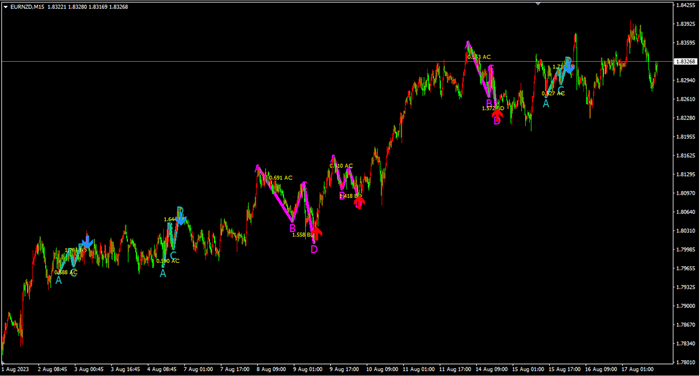Image resolution: width=700 pixels, height=376 pixels.
Task: Click the EURNZD,M15 chart title text
Action: tap(27, 7)
